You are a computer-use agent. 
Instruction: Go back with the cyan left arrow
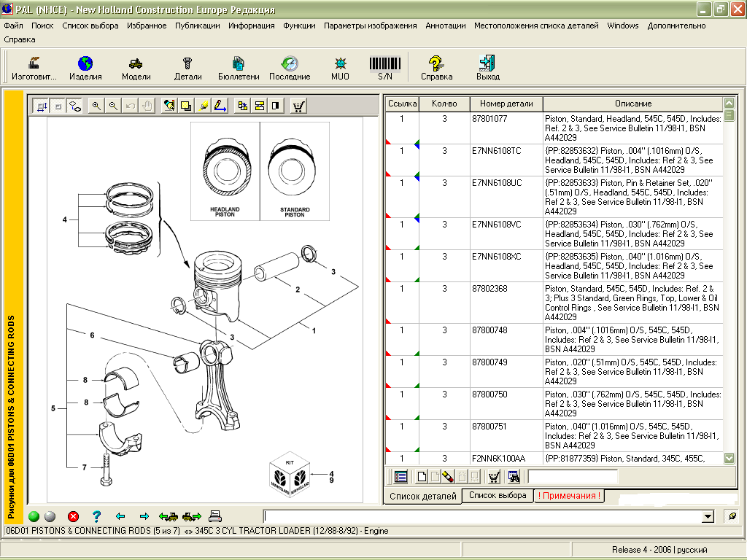[120, 516]
